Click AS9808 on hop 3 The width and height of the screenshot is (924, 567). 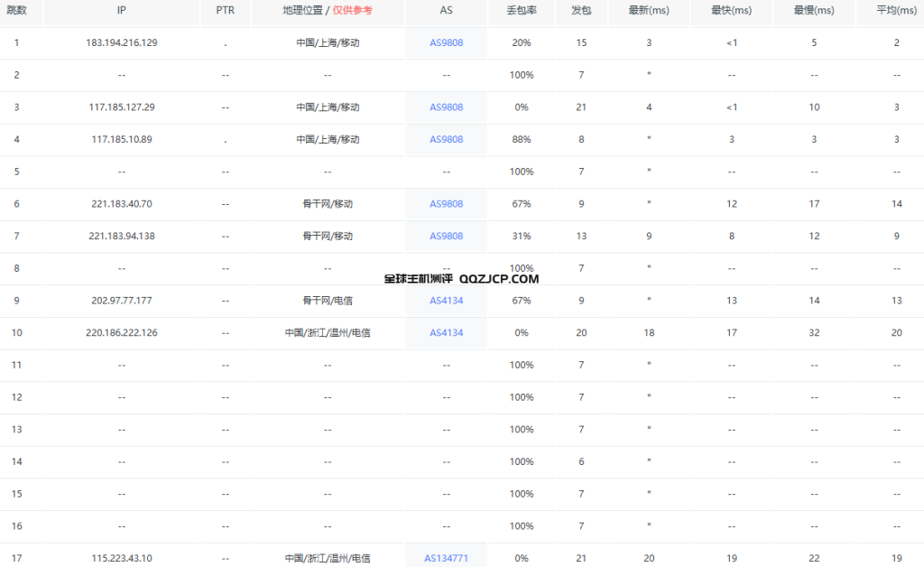[x=446, y=107]
